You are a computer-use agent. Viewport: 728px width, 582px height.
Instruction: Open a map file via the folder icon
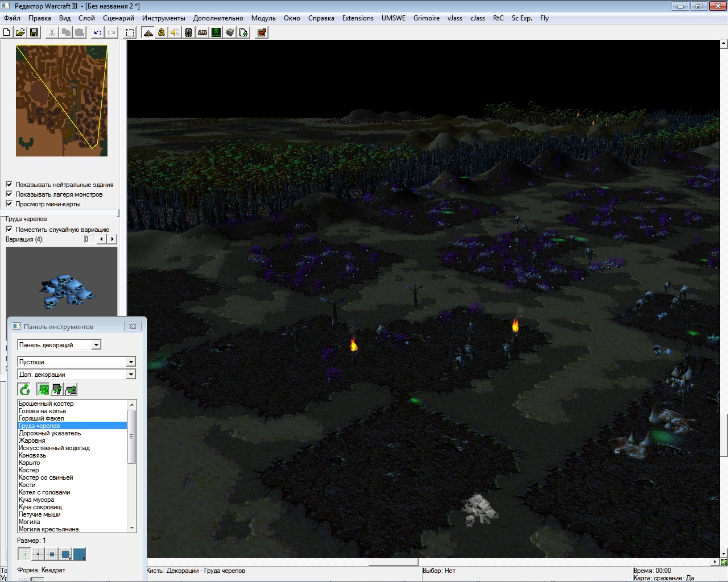click(x=20, y=32)
